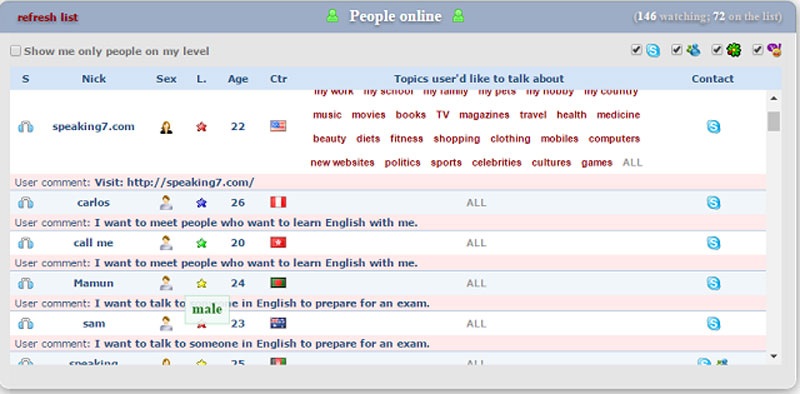This screenshot has width=800, height=394.
Task: Click the yellow level star for Mamun
Action: point(202,283)
